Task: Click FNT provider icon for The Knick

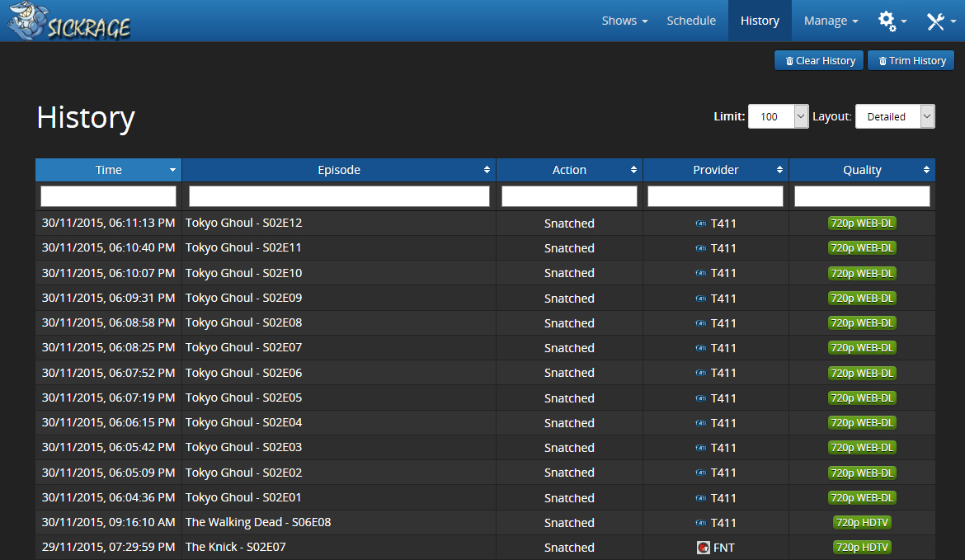Action: click(x=704, y=548)
